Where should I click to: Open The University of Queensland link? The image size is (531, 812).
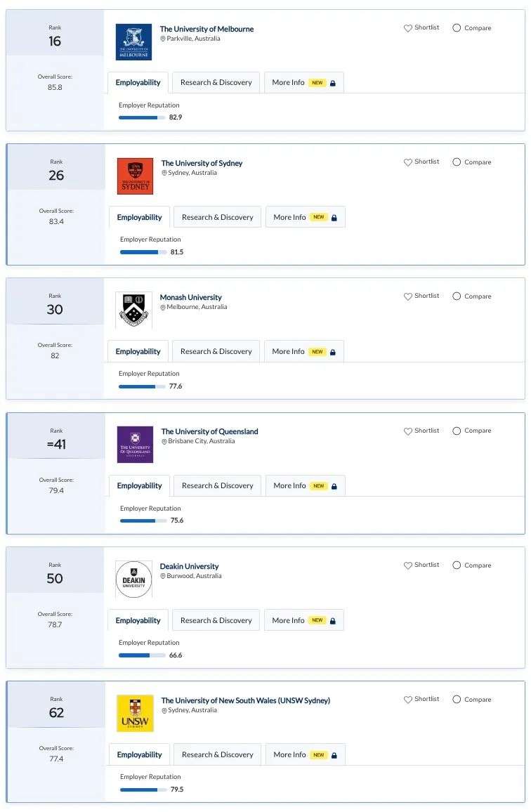coord(209,431)
